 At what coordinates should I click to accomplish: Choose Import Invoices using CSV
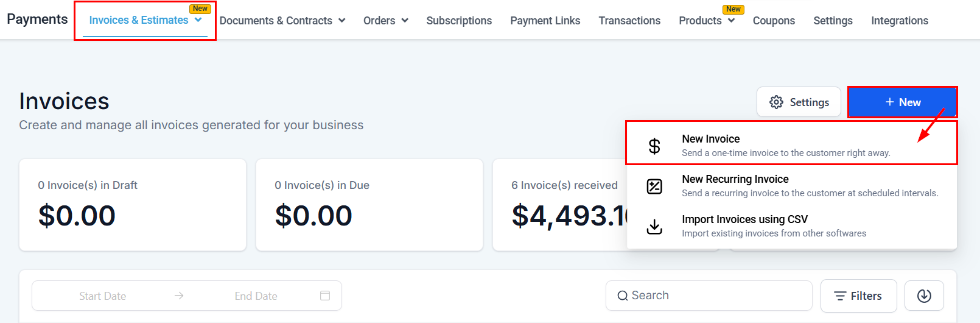coord(744,219)
